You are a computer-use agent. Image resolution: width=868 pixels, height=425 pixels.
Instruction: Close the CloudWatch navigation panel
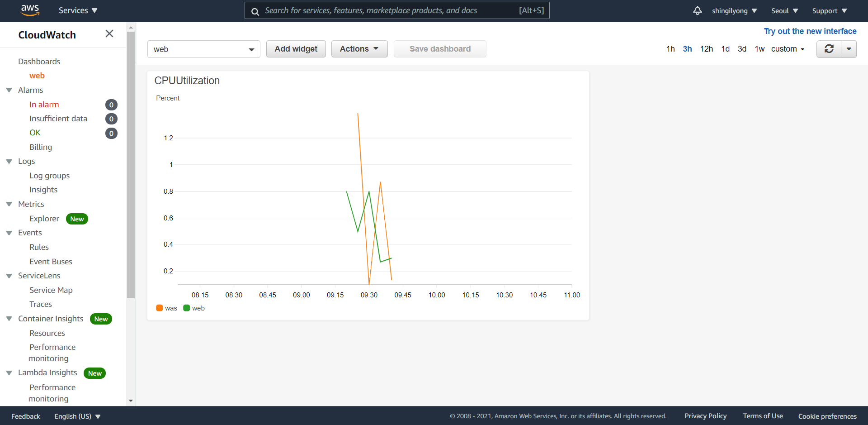click(x=109, y=33)
